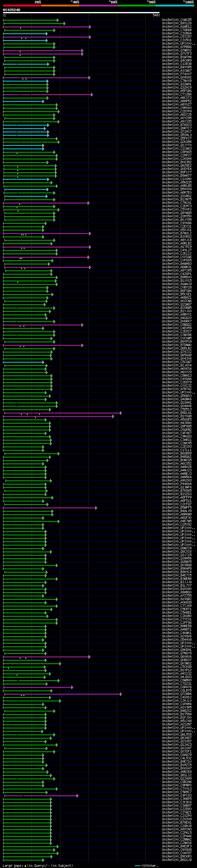
Task: Select hit UniRef100_B4EUF3
Action: [177, 846]
